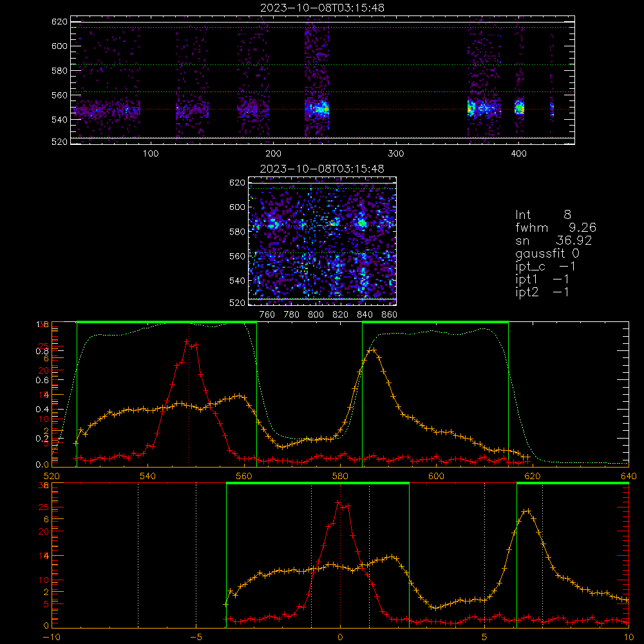This screenshot has width=644, height=644.
Task: Select the 'ipt2 -1' readout line
Action: pyautogui.click(x=542, y=292)
